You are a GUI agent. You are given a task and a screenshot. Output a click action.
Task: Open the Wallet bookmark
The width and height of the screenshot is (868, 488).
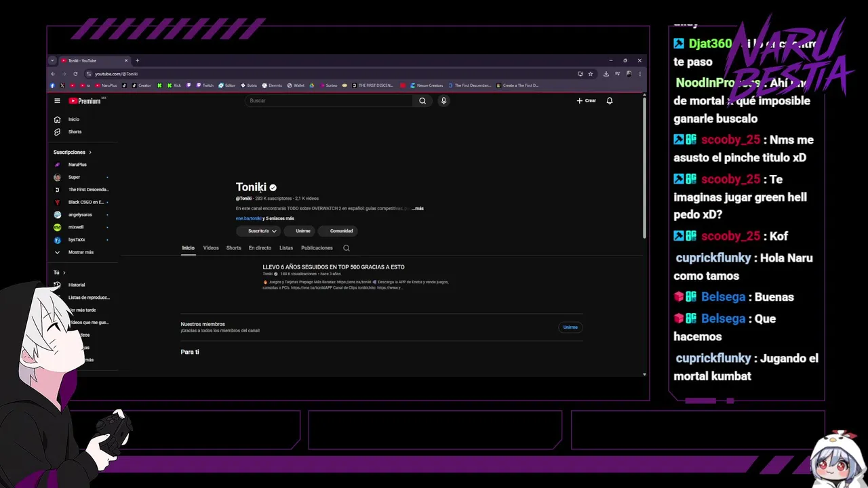pos(296,85)
